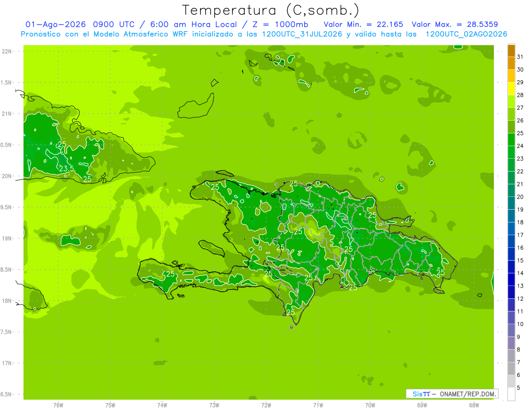Click the "70W" longitude axis label
Image resolution: width=532 pixels, height=411 pixels.
[x=370, y=405]
